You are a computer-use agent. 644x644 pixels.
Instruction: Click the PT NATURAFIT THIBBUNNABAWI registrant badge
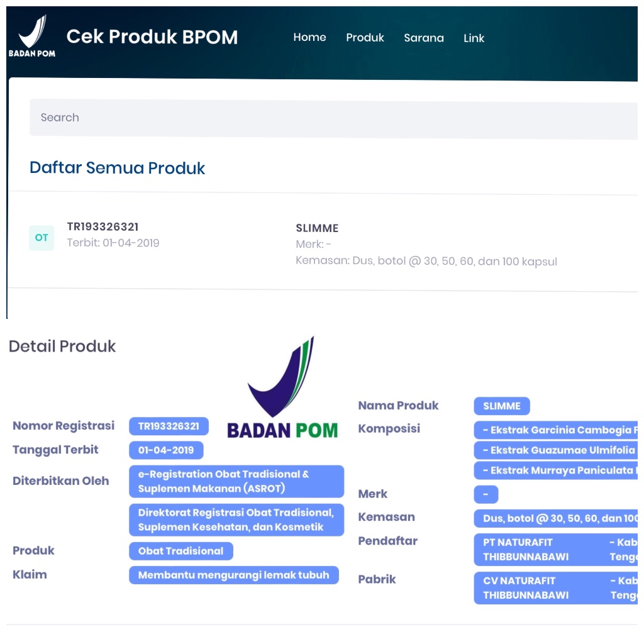click(x=556, y=550)
